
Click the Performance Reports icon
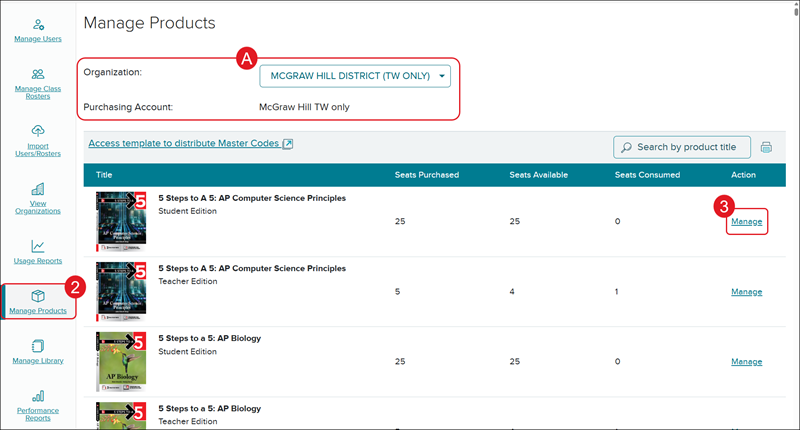point(39,396)
